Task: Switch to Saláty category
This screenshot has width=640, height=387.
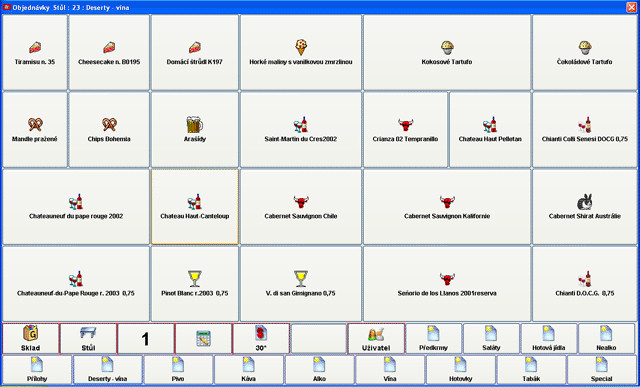Action: click(x=491, y=339)
